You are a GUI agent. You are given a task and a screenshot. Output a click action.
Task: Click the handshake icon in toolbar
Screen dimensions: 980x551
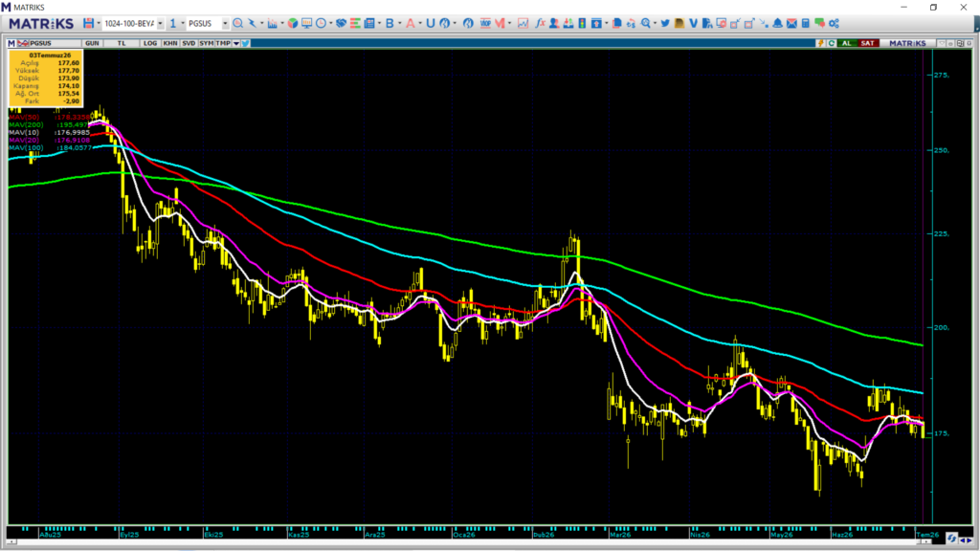(x=341, y=23)
